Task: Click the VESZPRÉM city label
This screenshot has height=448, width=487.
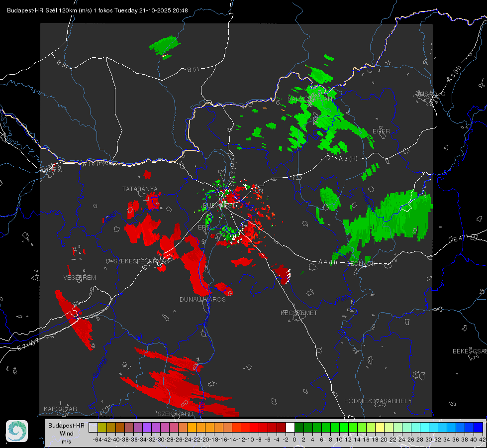Action: [x=80, y=278]
